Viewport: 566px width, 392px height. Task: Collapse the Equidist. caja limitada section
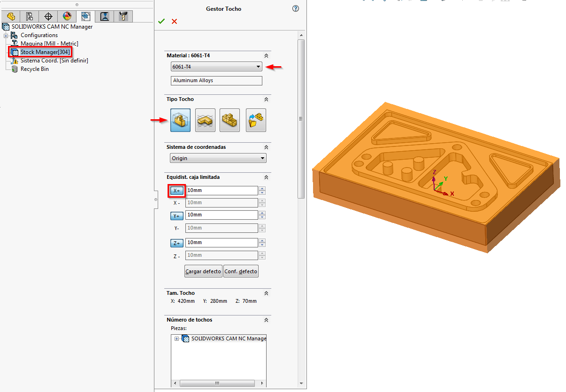pyautogui.click(x=266, y=177)
